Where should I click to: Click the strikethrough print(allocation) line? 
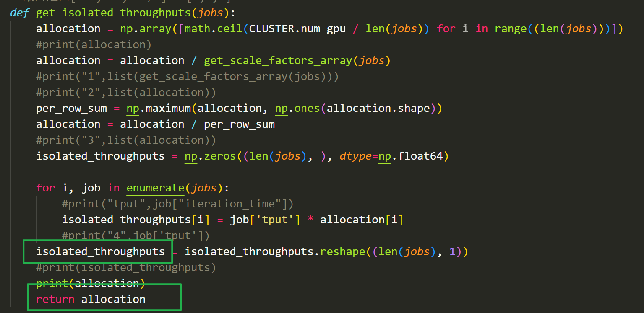tap(90, 283)
